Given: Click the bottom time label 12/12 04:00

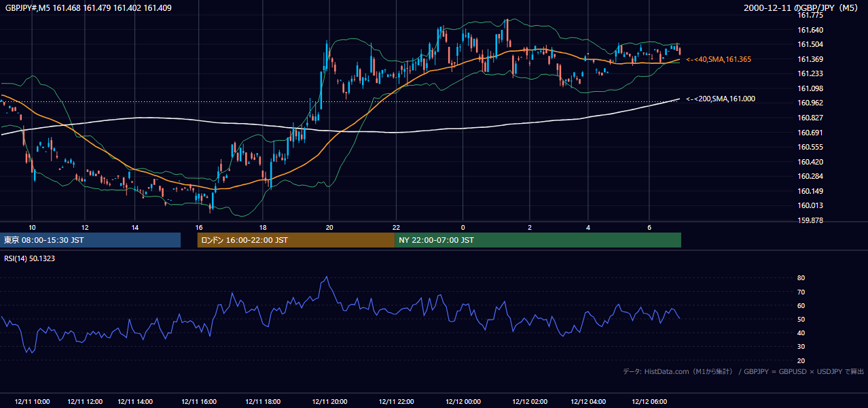Looking at the screenshot, I should [x=589, y=402].
